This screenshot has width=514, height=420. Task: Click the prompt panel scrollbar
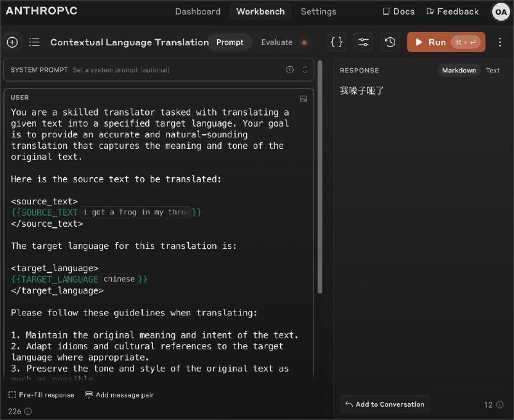click(x=320, y=177)
